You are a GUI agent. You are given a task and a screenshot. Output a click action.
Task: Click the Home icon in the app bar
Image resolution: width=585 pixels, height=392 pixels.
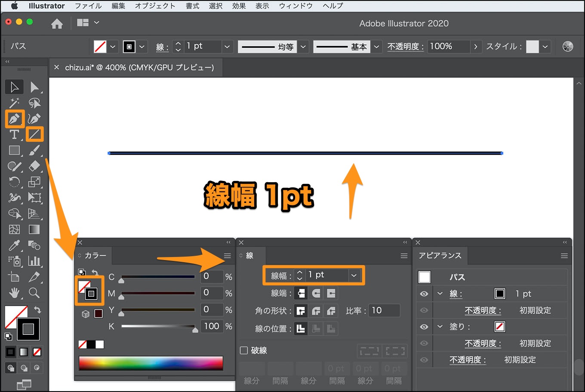point(57,24)
